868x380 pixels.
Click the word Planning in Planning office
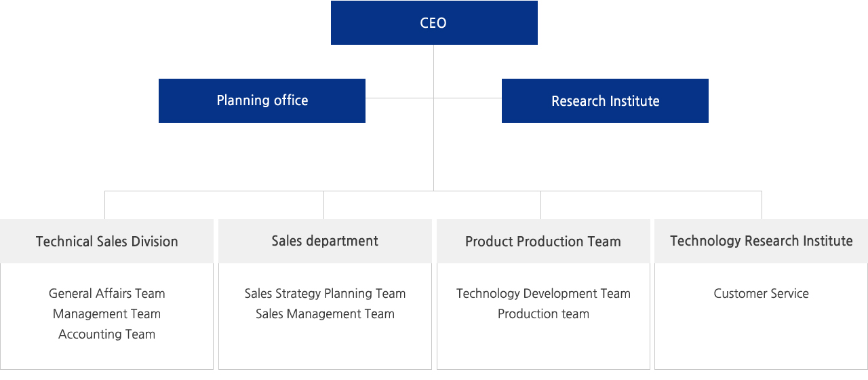[242, 100]
